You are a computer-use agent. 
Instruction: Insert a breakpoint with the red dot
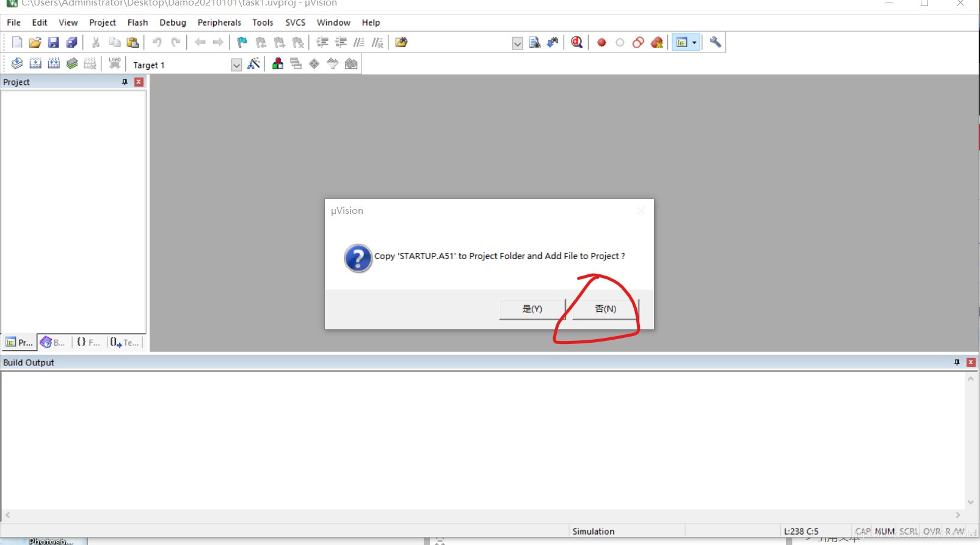tap(601, 42)
